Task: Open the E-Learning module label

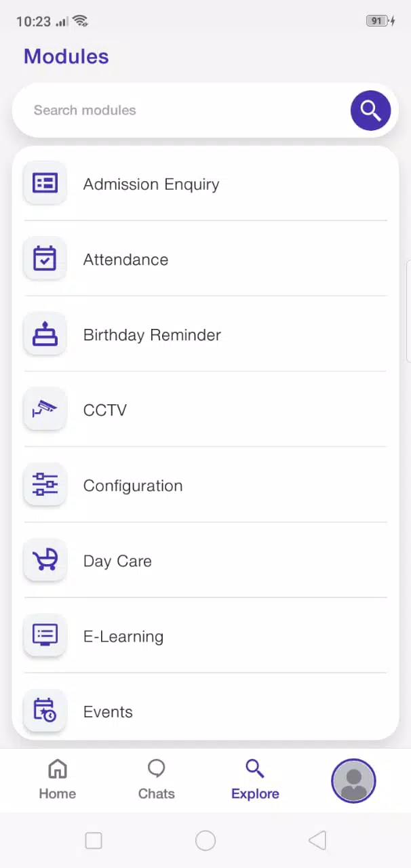Action: pos(123,636)
